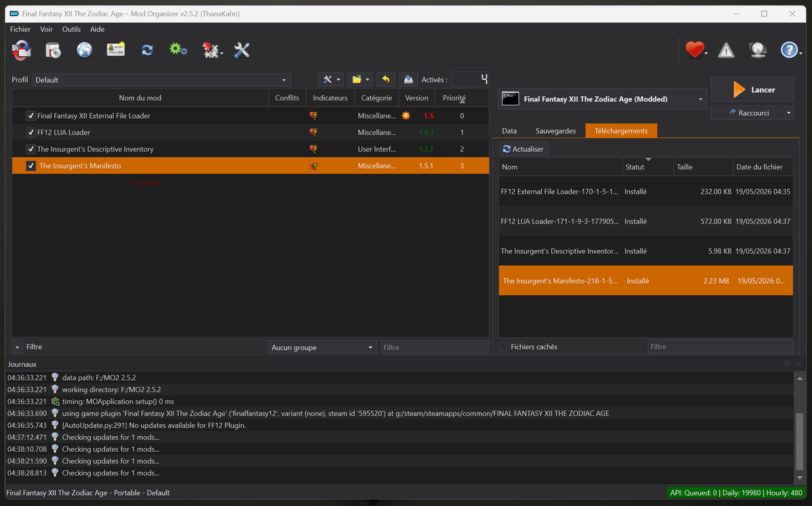Click the log scrollbar down arrow
Viewport: 812px width, 506px height.
800,478
